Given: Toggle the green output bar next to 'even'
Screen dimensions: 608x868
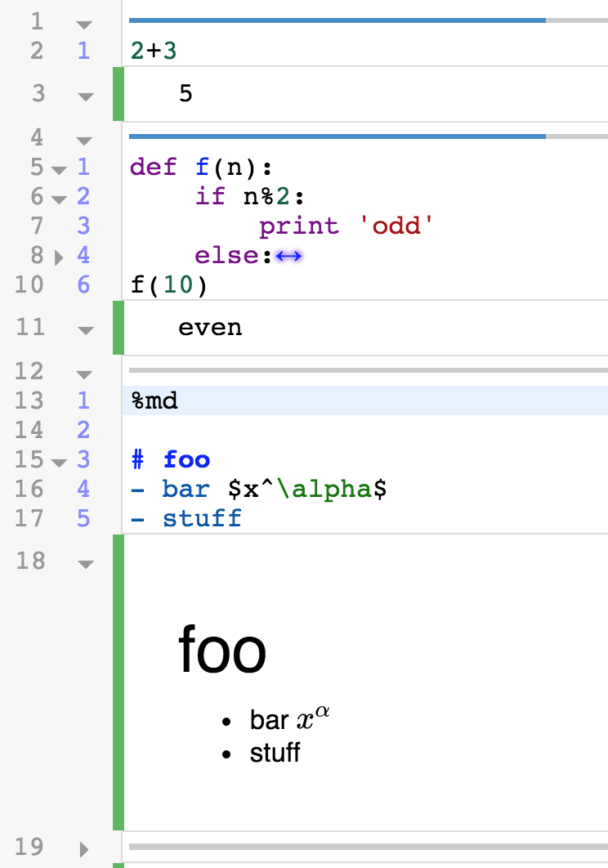Looking at the screenshot, I should [118, 328].
